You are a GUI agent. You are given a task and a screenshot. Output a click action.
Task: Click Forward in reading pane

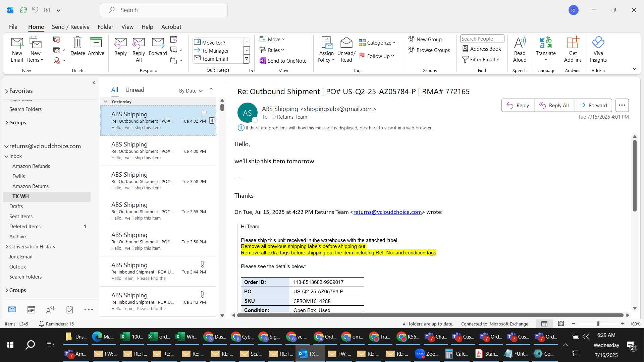tap(593, 105)
